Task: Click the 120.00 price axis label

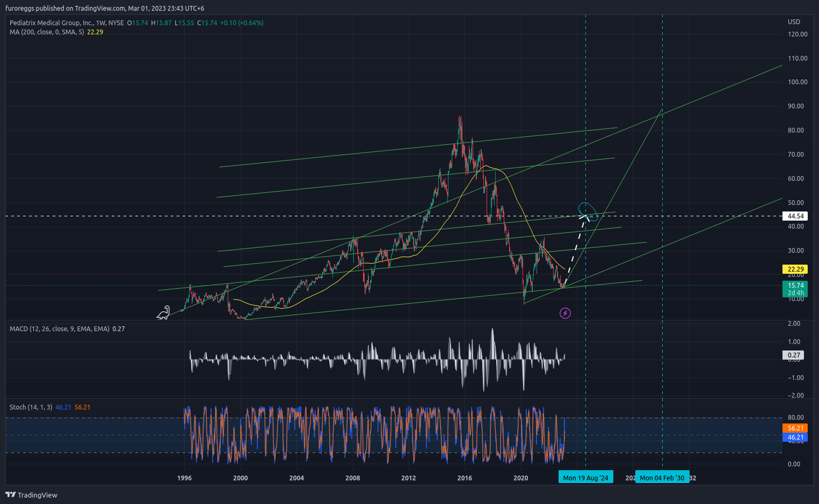Action: pos(798,34)
